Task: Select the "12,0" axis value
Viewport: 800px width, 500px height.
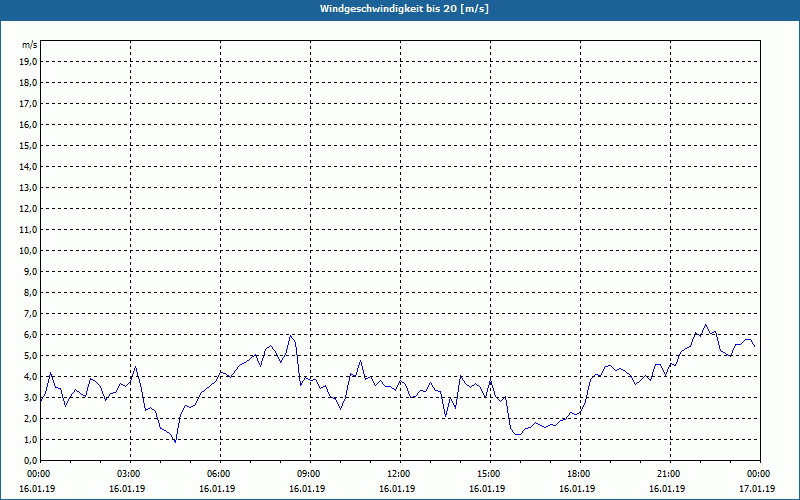Action: tap(28, 209)
